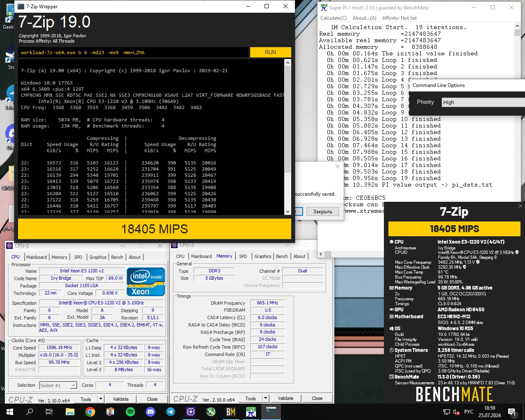Click the 7-Zip Wrapper title bar icon
525x420 pixels.
point(21,7)
